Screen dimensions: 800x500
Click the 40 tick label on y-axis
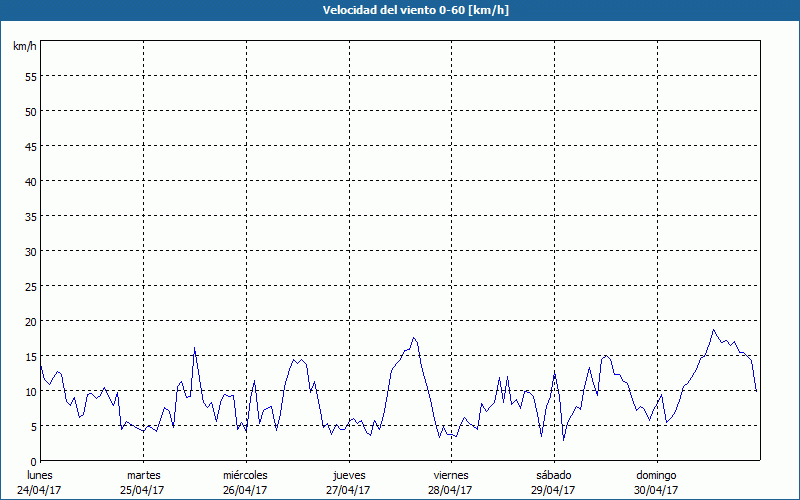coord(30,181)
